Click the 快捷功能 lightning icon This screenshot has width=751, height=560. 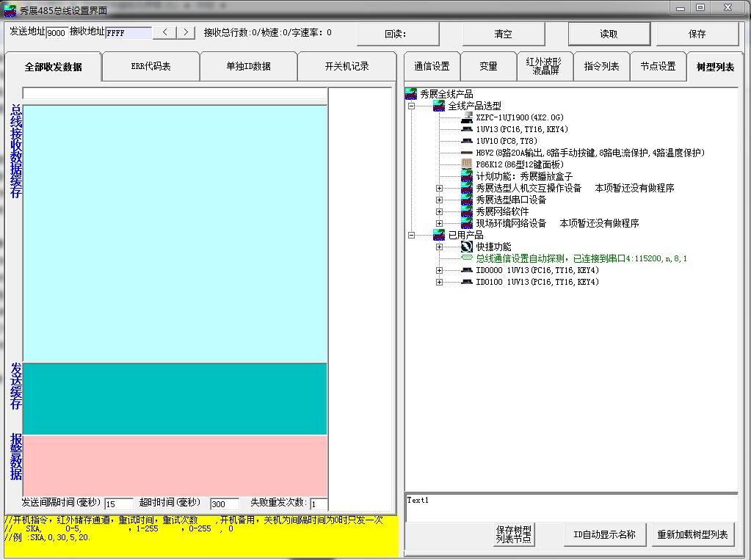point(467,247)
